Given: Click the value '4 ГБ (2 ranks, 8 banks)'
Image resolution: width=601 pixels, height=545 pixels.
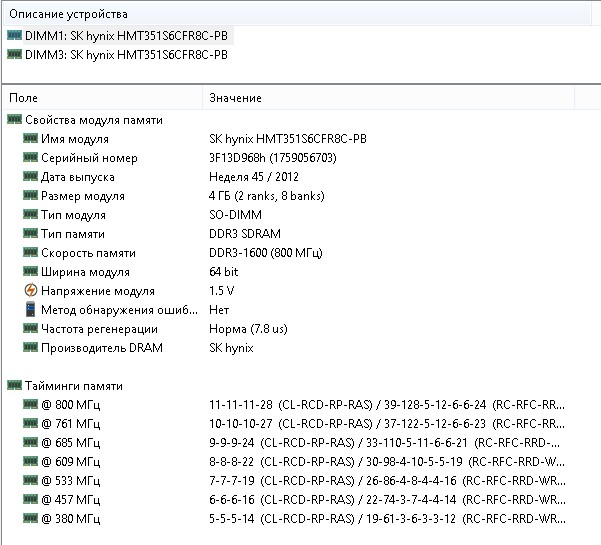Looking at the screenshot, I should pyautogui.click(x=267, y=196).
